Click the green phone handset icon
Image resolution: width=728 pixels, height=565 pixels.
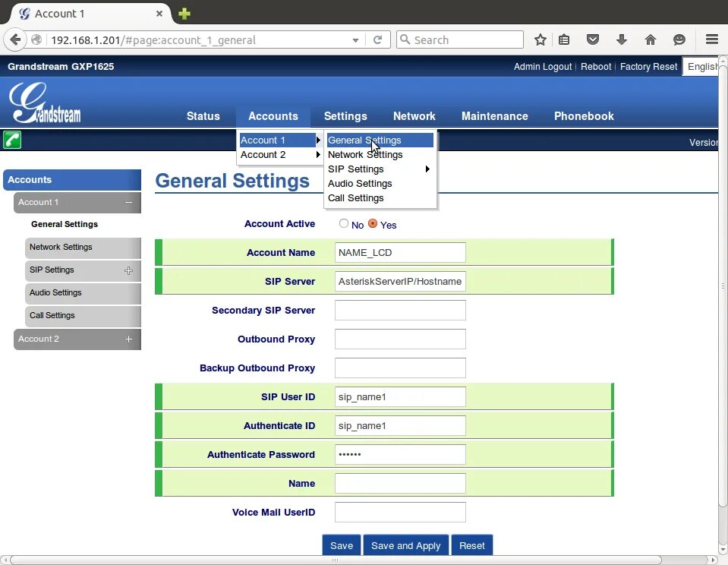(x=12, y=140)
